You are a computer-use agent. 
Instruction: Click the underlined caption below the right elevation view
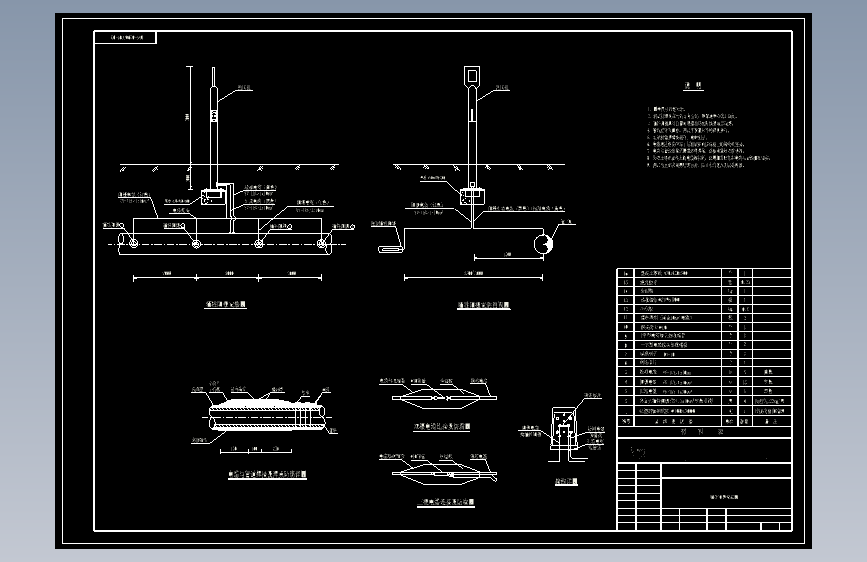pos(483,305)
